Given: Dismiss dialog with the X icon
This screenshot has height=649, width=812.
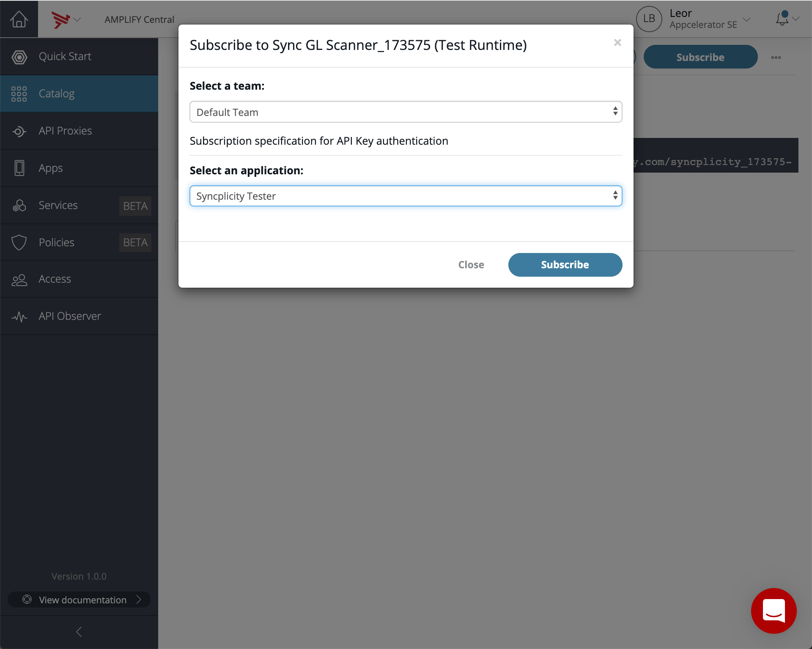Looking at the screenshot, I should click(617, 43).
